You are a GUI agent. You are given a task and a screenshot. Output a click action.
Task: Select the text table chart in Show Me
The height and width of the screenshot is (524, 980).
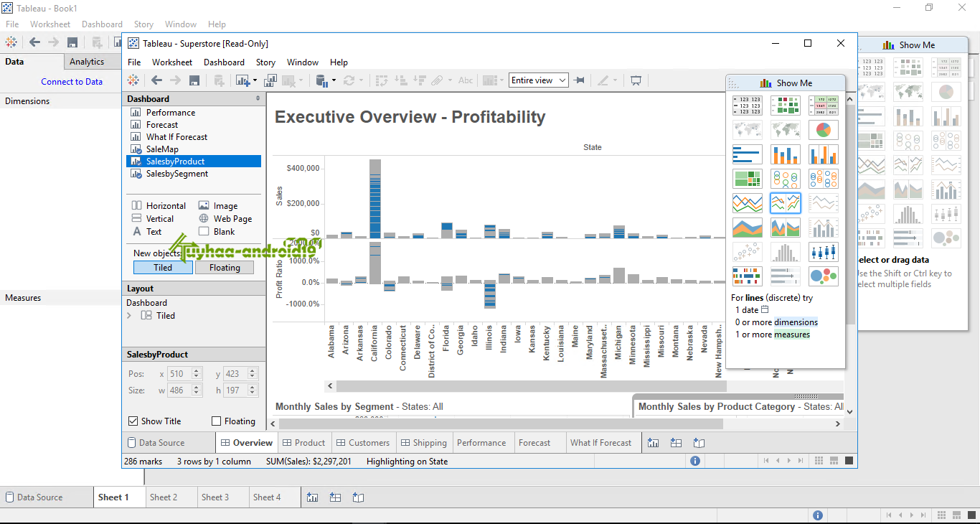(747, 106)
